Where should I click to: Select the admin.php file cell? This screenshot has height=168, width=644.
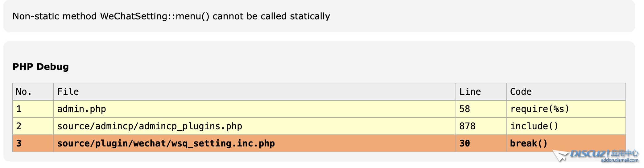[255, 109]
